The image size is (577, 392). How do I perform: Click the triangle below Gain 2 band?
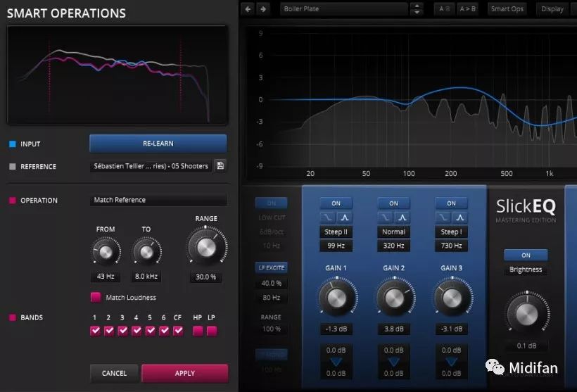(394, 362)
